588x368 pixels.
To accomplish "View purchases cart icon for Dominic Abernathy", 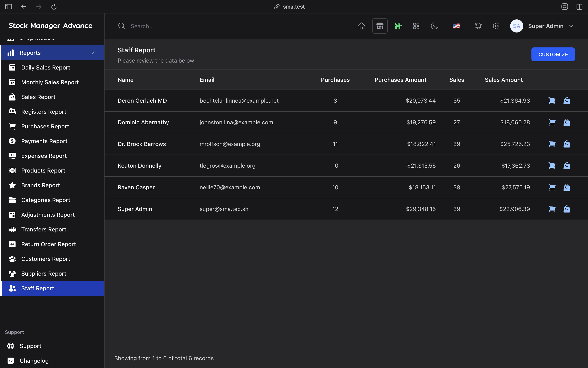I will click(552, 122).
